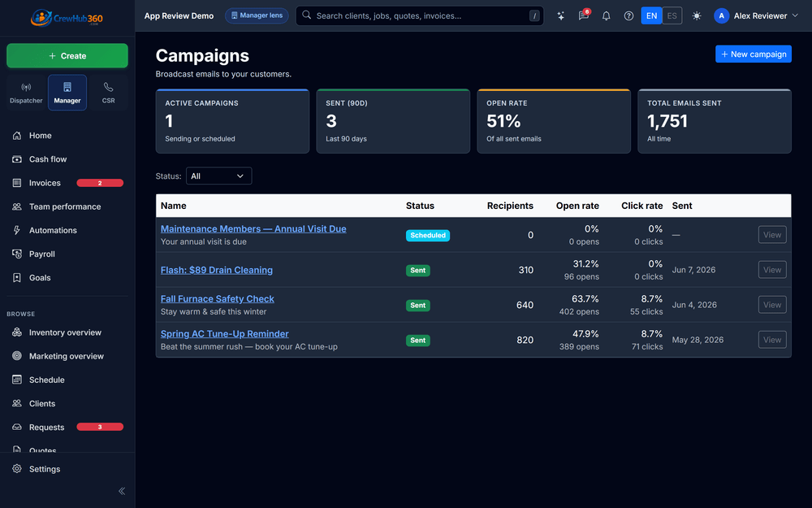Viewport: 812px width, 508px height.
Task: Click the Requests badge showing 3
Action: coord(100,428)
